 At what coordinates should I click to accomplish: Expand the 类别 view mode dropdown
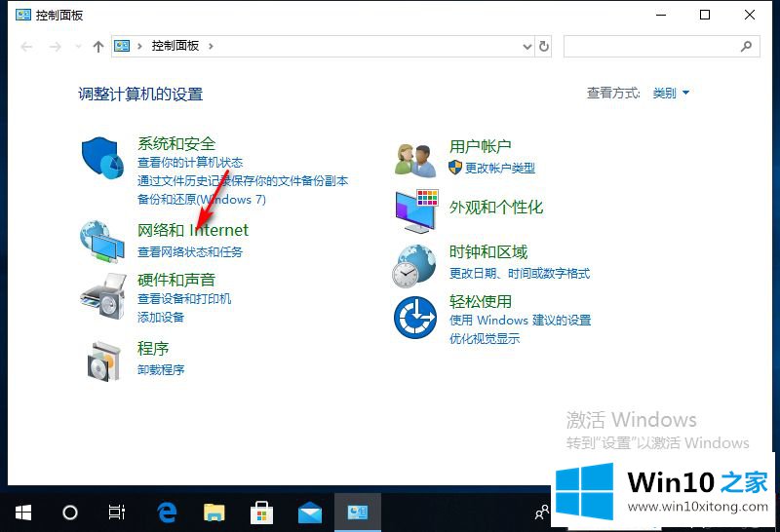(x=671, y=94)
